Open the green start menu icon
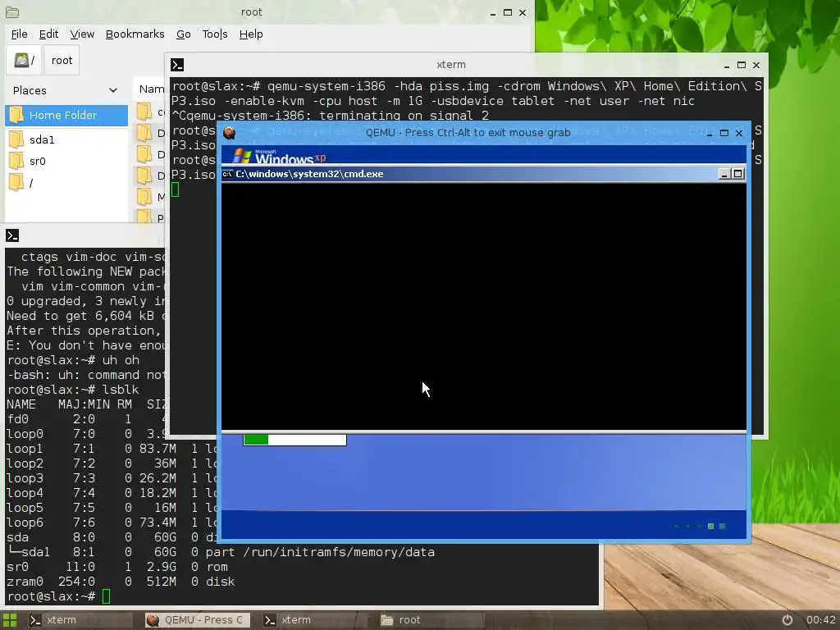This screenshot has height=630, width=840. pos(10,620)
